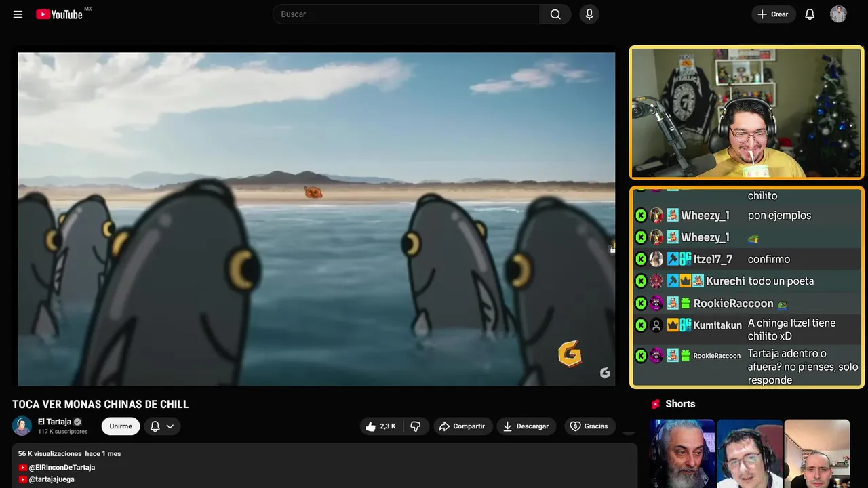
Task: Click the 117 K suscriptores text
Action: point(63,432)
